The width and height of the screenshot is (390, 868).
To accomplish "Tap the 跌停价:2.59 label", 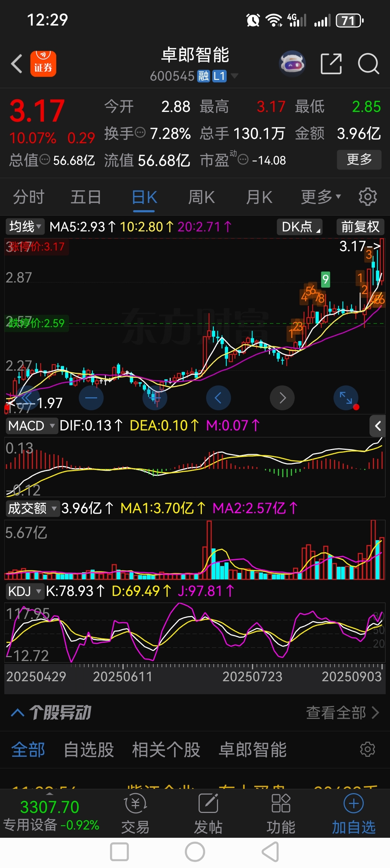I will pyautogui.click(x=36, y=323).
